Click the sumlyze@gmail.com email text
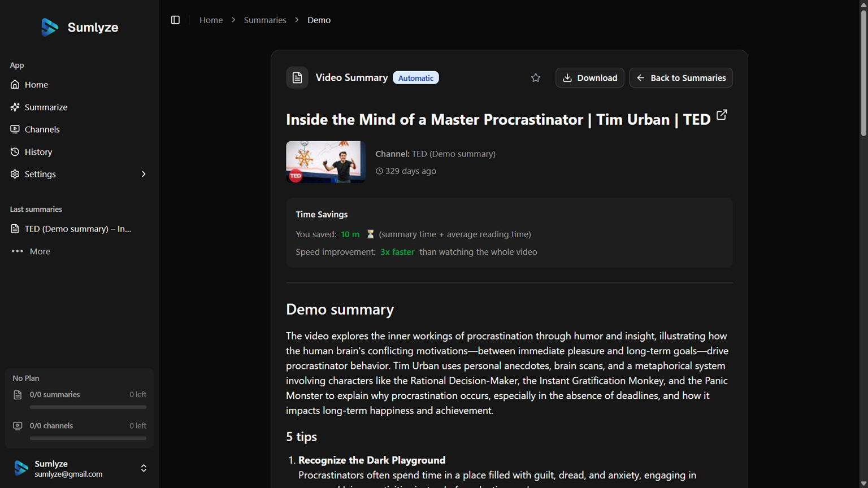This screenshot has height=488, width=868. [x=68, y=474]
